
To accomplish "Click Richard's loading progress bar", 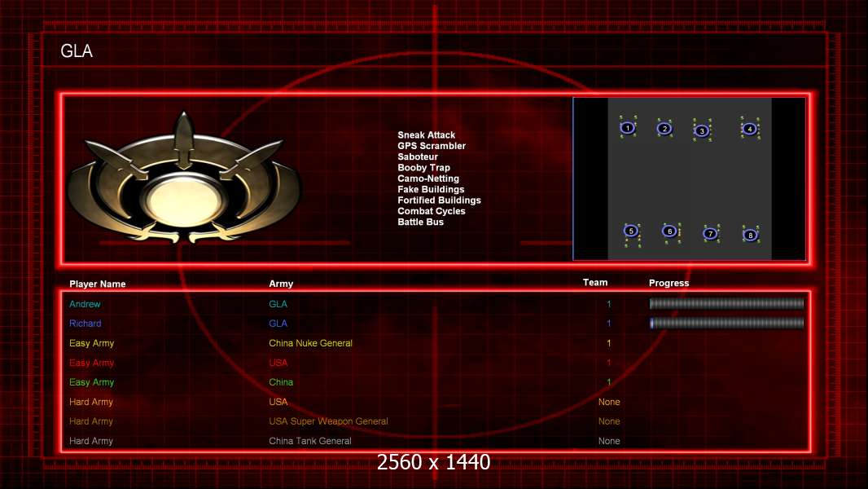I will pos(726,323).
